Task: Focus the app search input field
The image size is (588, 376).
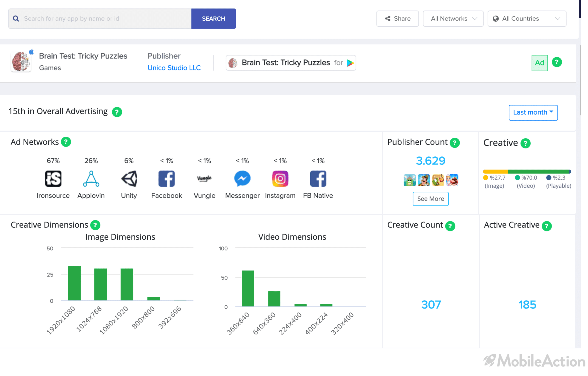Action: pyautogui.click(x=100, y=19)
